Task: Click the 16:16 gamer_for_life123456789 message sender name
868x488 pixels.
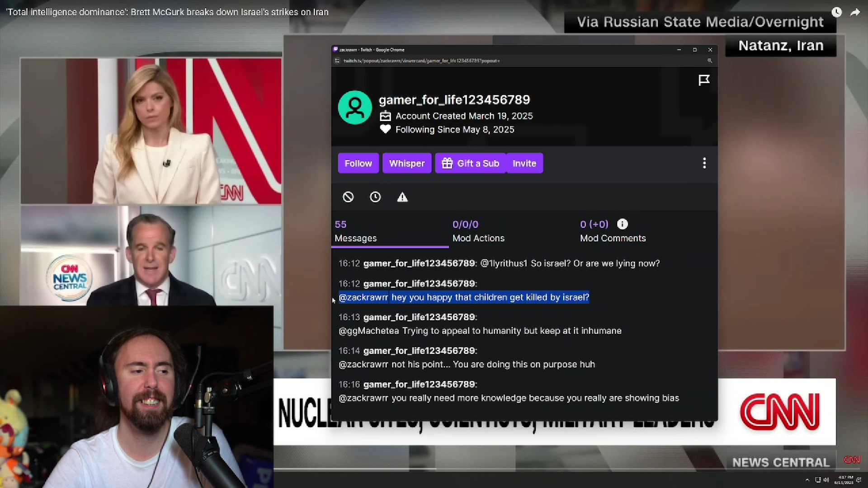Action: pos(419,385)
